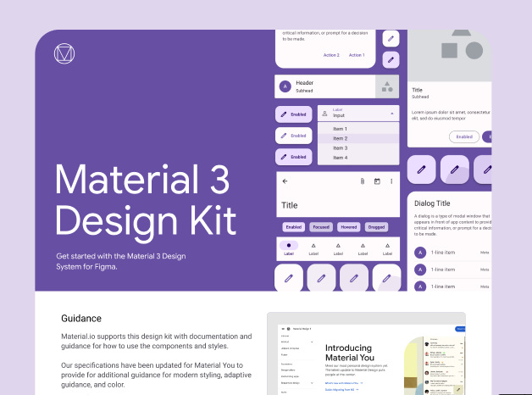Click the small shapes placeholder image in Header card
532x395 pixels.
tap(387, 86)
